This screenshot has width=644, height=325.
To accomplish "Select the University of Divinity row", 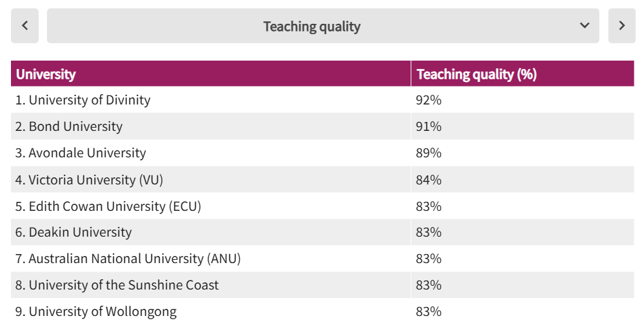I will [83, 100].
